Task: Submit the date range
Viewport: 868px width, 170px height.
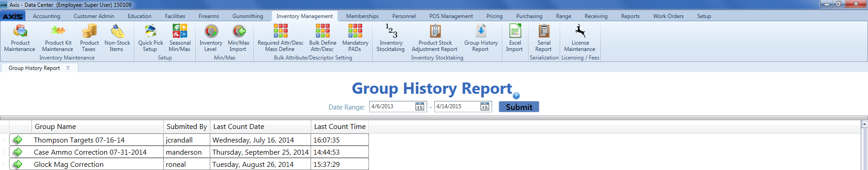Action: click(519, 107)
